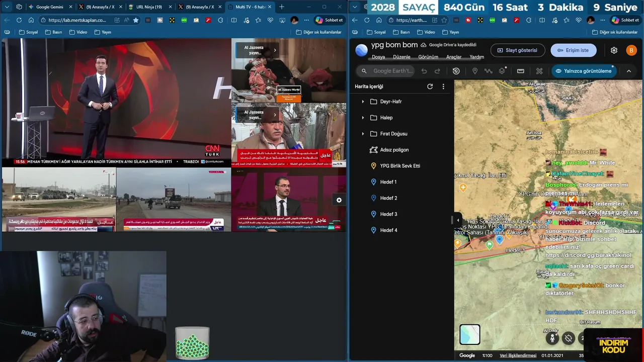The height and width of the screenshot is (362, 644).
Task: Expand second Al Jazeera yayın channel arrow
Action: tap(275, 115)
